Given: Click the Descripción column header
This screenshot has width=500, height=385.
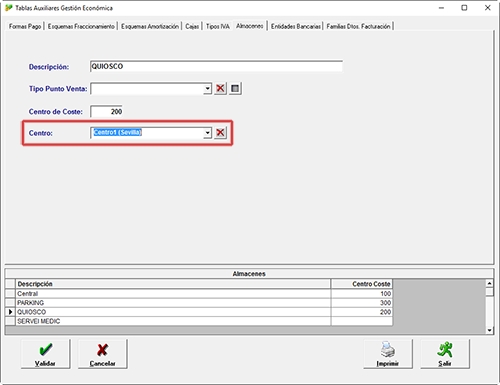Looking at the screenshot, I should click(x=173, y=284).
